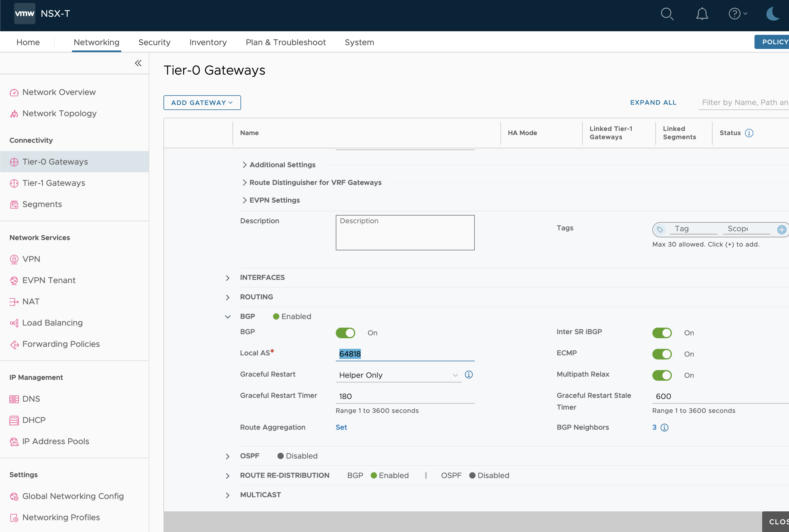Click the Forwarding Policies icon

(x=14, y=344)
